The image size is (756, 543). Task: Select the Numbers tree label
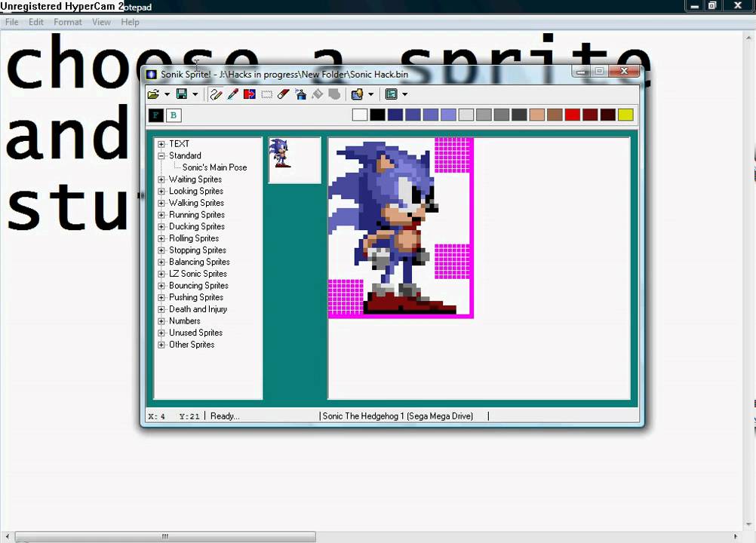184,321
